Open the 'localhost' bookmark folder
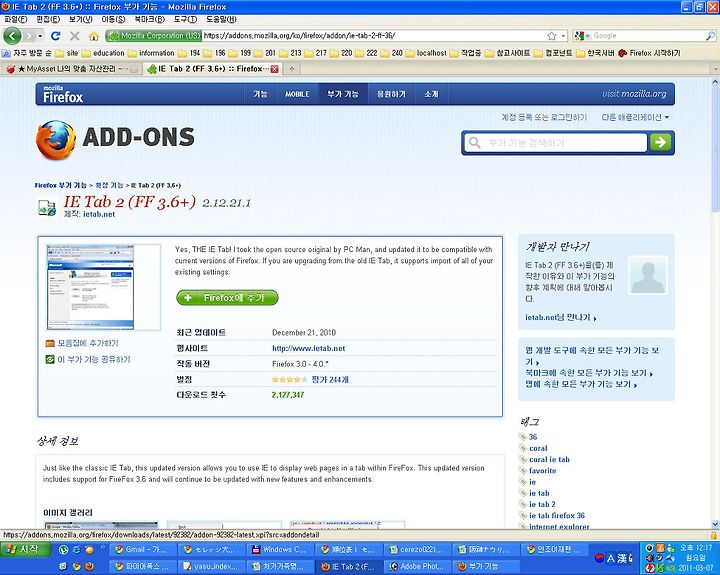This screenshot has width=720, height=575. click(426, 53)
